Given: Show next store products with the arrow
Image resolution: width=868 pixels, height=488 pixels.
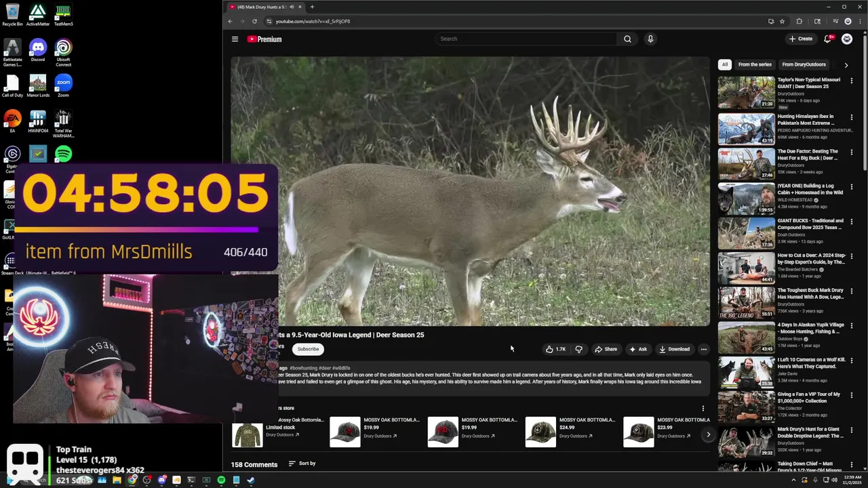Looking at the screenshot, I should click(708, 434).
